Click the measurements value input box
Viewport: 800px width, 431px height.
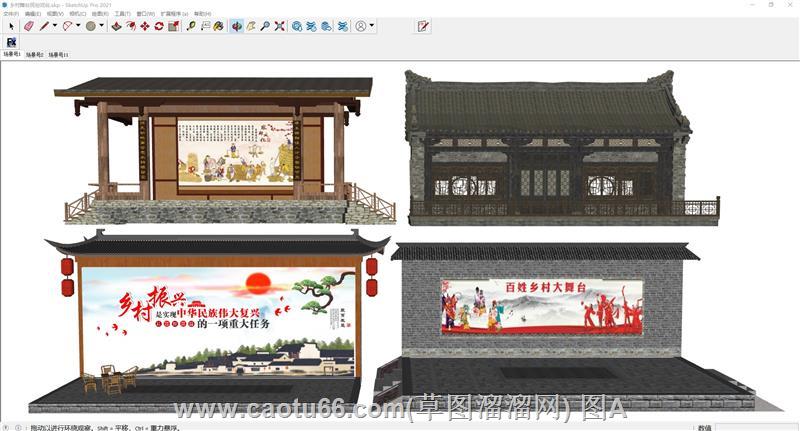click(x=756, y=427)
